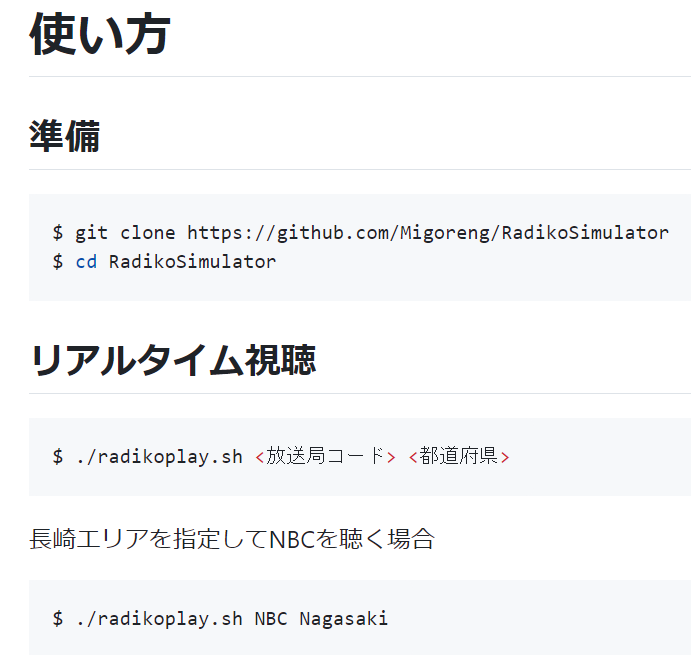The height and width of the screenshot is (655, 691).
Task: Click the word git in clone command
Action: (92, 233)
